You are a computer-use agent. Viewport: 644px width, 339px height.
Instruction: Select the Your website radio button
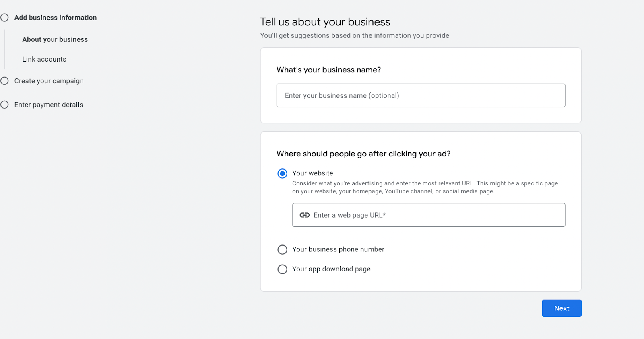[282, 173]
